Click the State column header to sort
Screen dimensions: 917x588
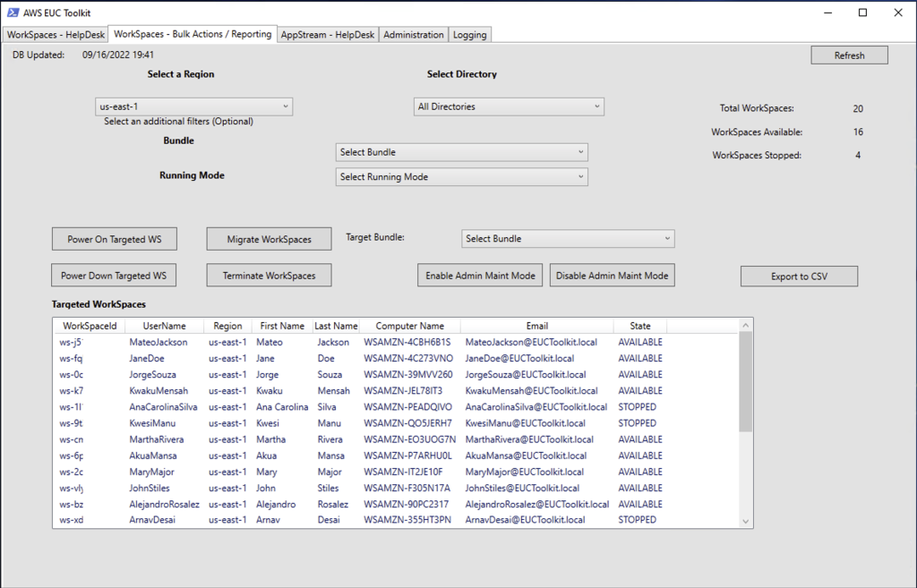pos(639,325)
